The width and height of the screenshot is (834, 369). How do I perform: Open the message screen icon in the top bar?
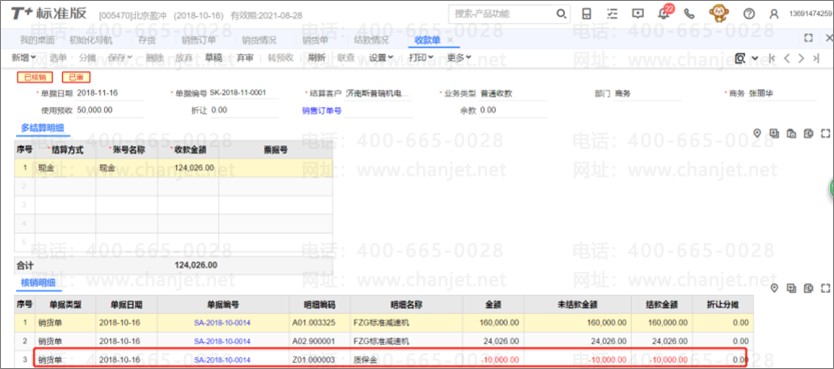coord(638,14)
